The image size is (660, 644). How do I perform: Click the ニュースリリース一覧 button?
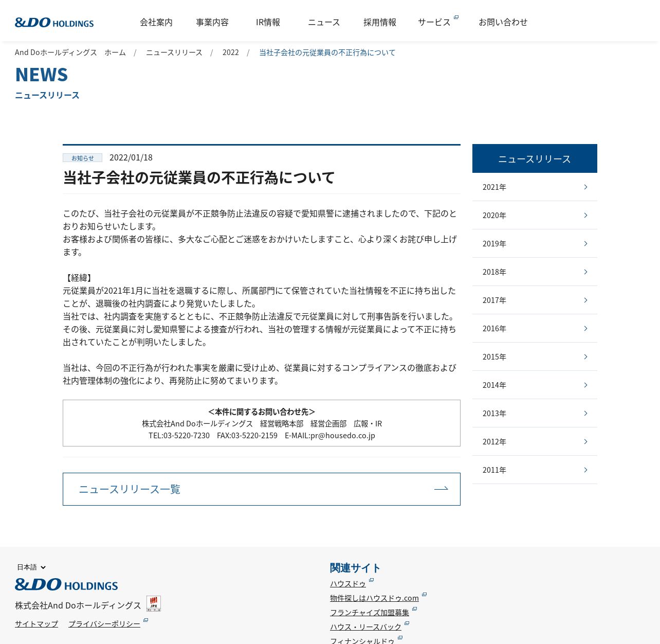coord(262,489)
